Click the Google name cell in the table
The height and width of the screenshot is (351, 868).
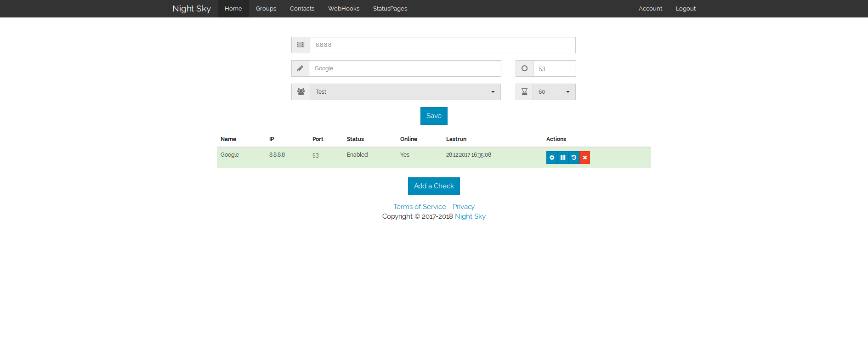(x=230, y=155)
